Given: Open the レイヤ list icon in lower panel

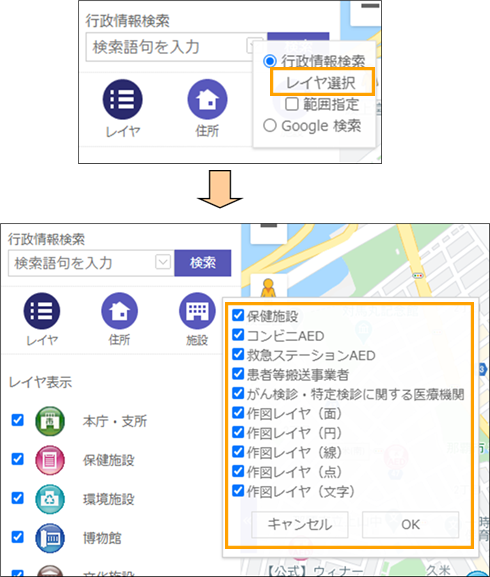Looking at the screenshot, I should pyautogui.click(x=42, y=311).
